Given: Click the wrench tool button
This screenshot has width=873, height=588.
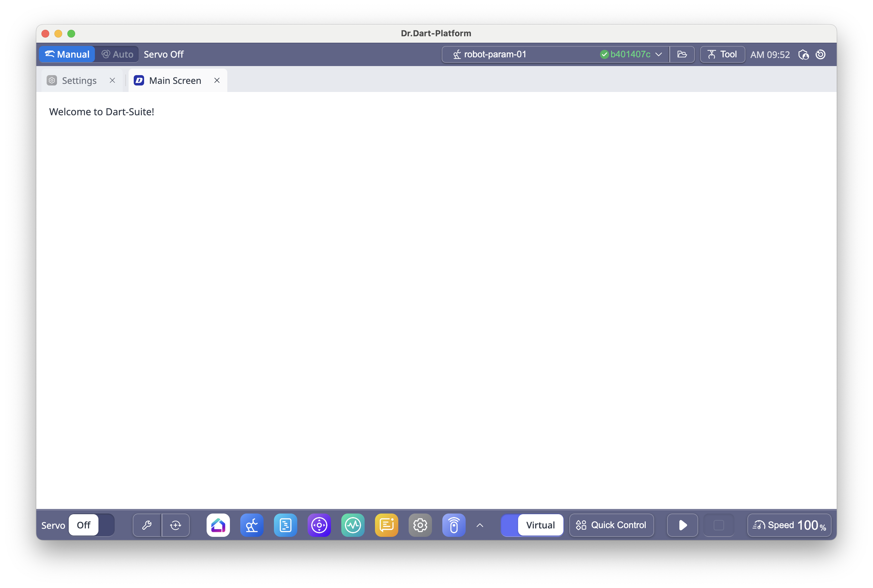Looking at the screenshot, I should [147, 525].
